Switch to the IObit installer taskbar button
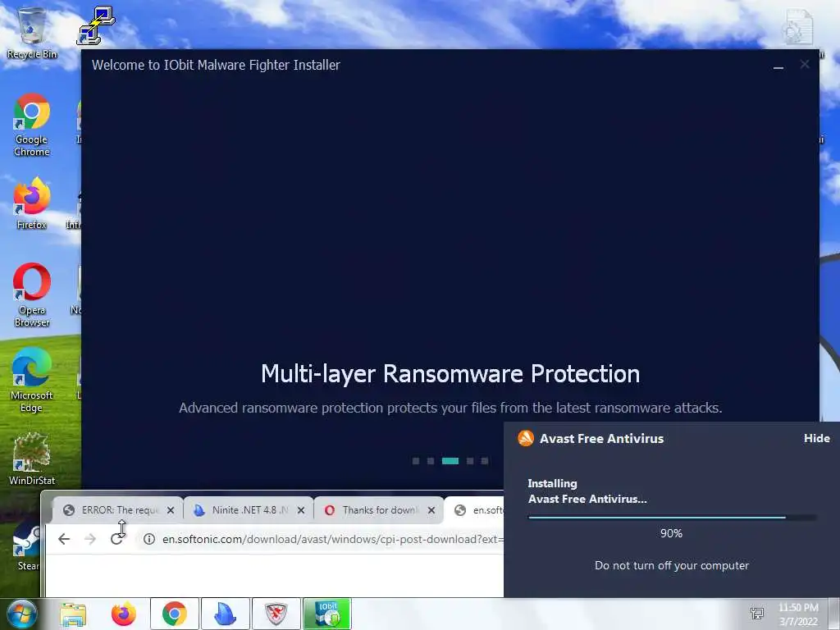 tap(326, 614)
